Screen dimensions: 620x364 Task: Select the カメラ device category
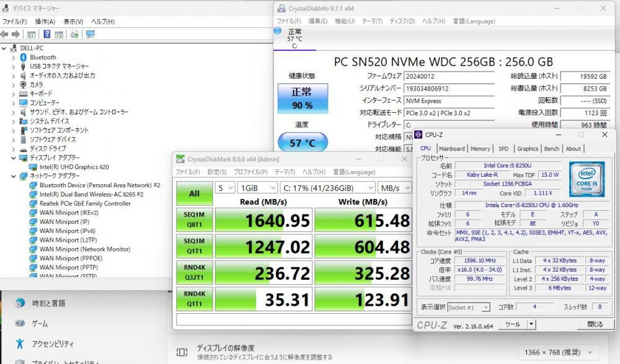[36, 85]
